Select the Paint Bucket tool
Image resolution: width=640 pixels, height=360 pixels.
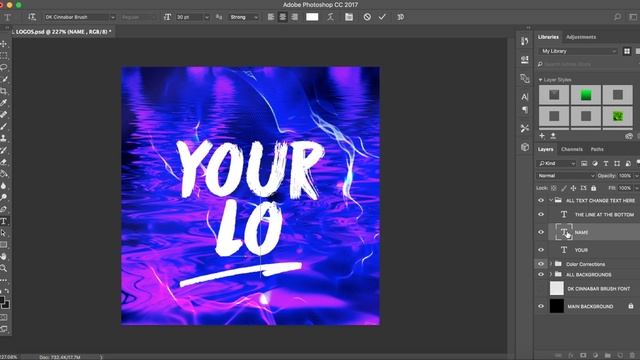pos(4,174)
